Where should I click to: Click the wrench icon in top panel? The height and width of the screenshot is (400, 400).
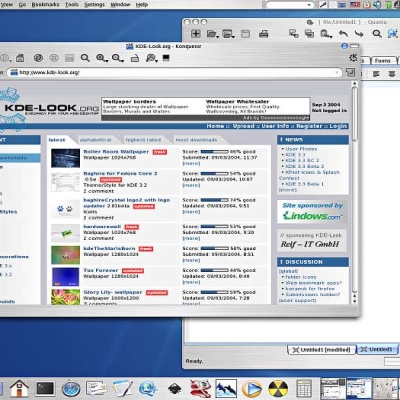pos(323,5)
